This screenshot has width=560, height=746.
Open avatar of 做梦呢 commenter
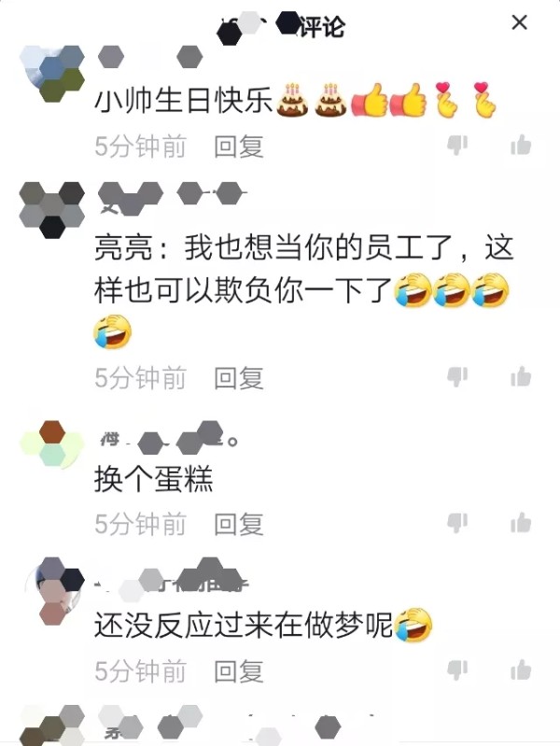(x=53, y=591)
